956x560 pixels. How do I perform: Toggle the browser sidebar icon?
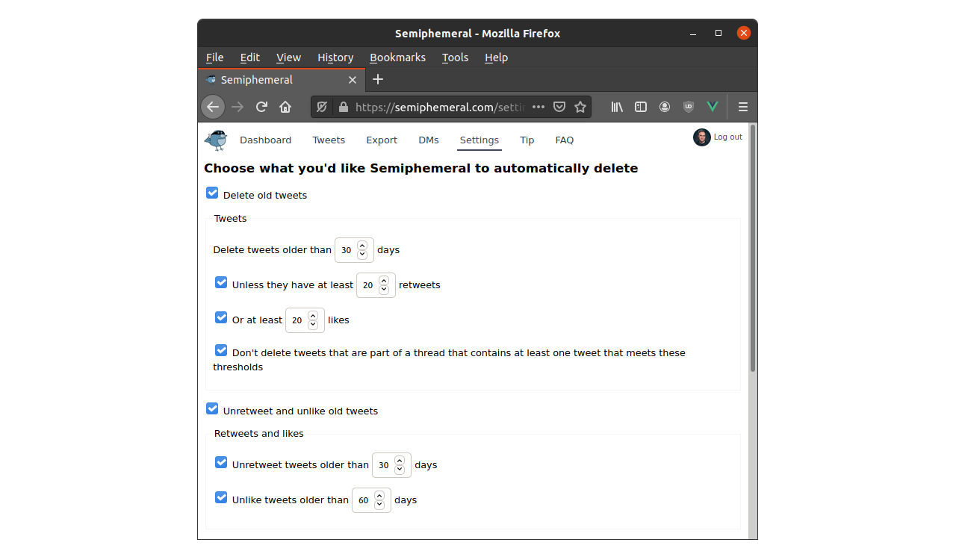[641, 107]
